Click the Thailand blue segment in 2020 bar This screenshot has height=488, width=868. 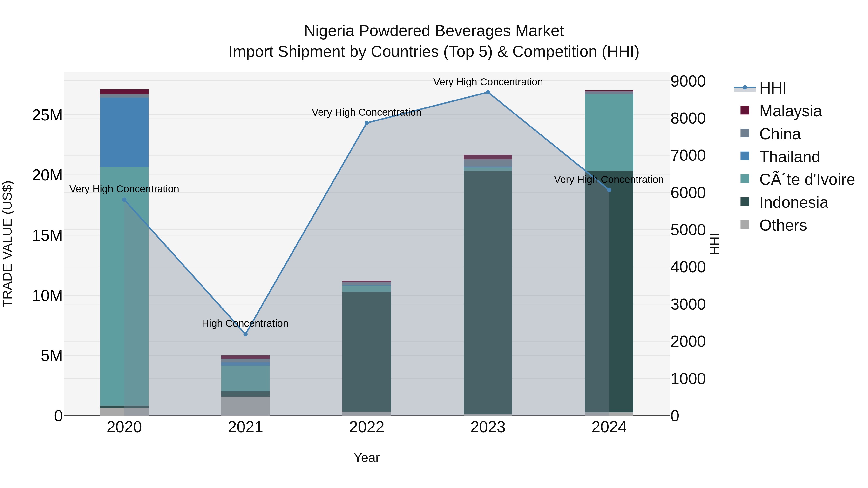point(124,132)
